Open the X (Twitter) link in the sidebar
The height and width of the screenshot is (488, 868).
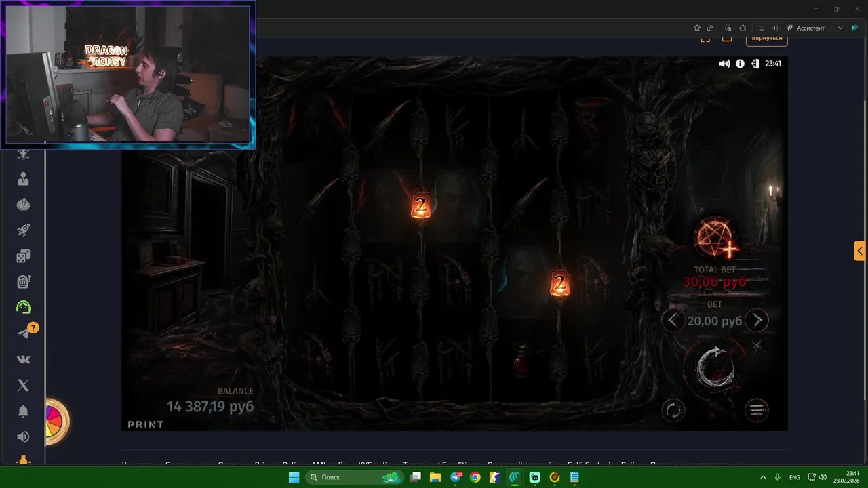23,385
